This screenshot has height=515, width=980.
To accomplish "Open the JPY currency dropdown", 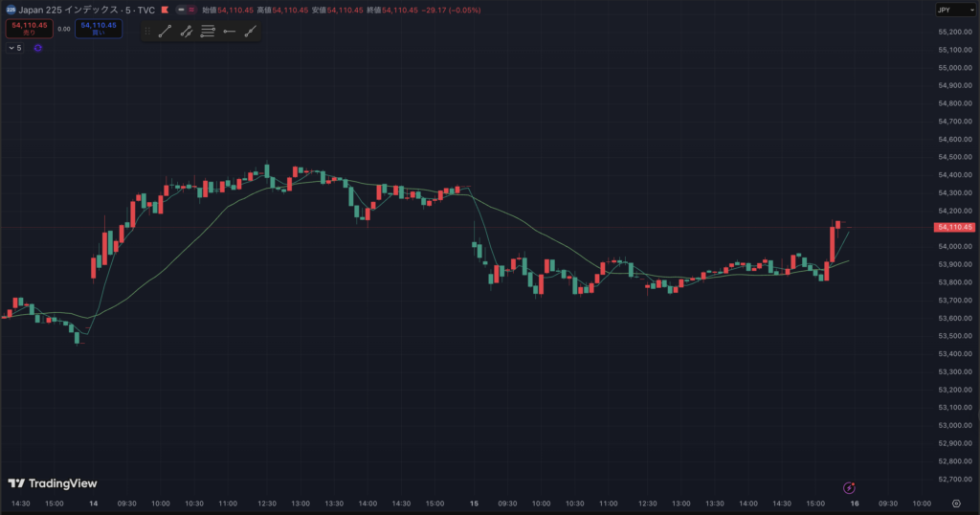I will 954,10.
